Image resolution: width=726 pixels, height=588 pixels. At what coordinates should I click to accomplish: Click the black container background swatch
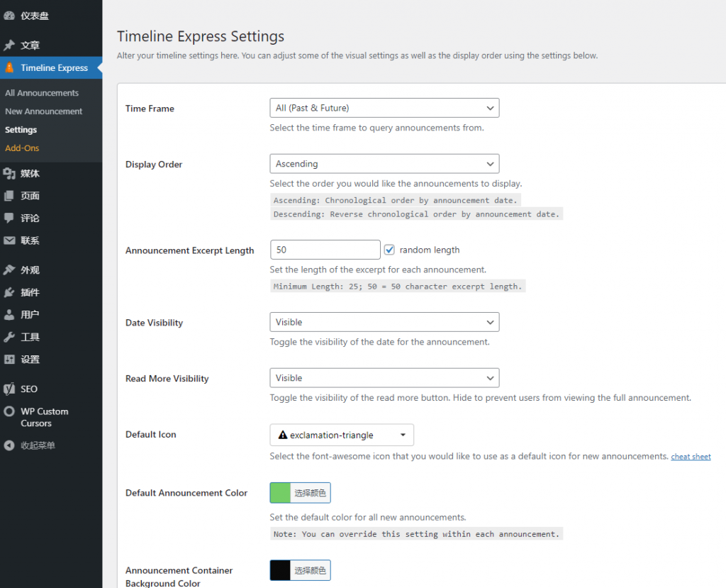click(x=280, y=570)
